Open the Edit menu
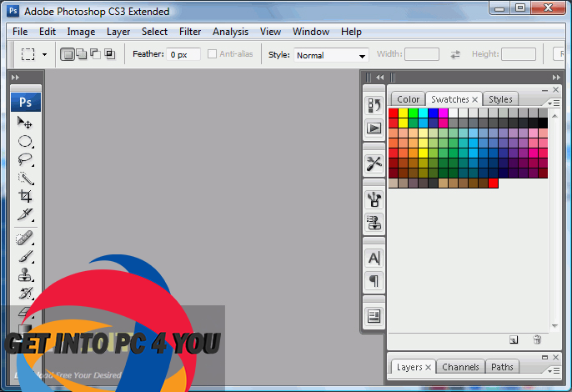The height and width of the screenshot is (392, 572). click(x=48, y=32)
